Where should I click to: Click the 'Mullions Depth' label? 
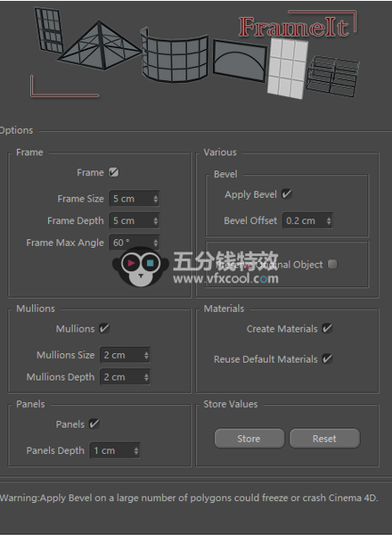click(x=61, y=377)
